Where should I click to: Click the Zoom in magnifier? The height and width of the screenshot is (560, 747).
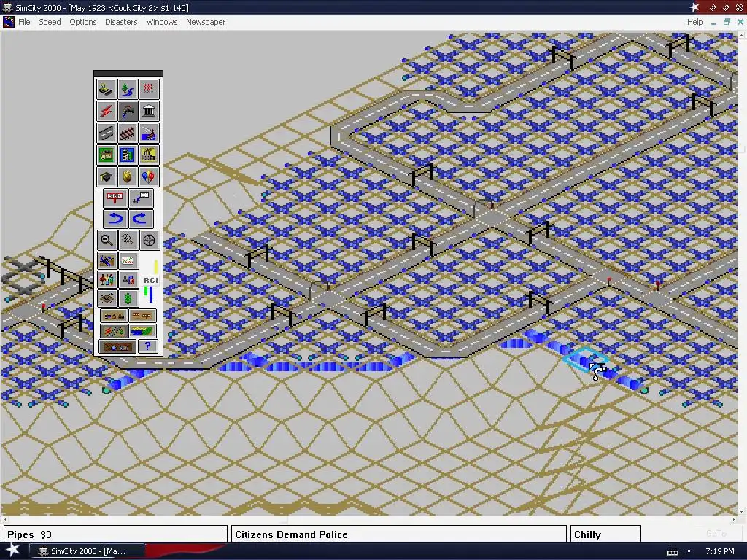[127, 241]
